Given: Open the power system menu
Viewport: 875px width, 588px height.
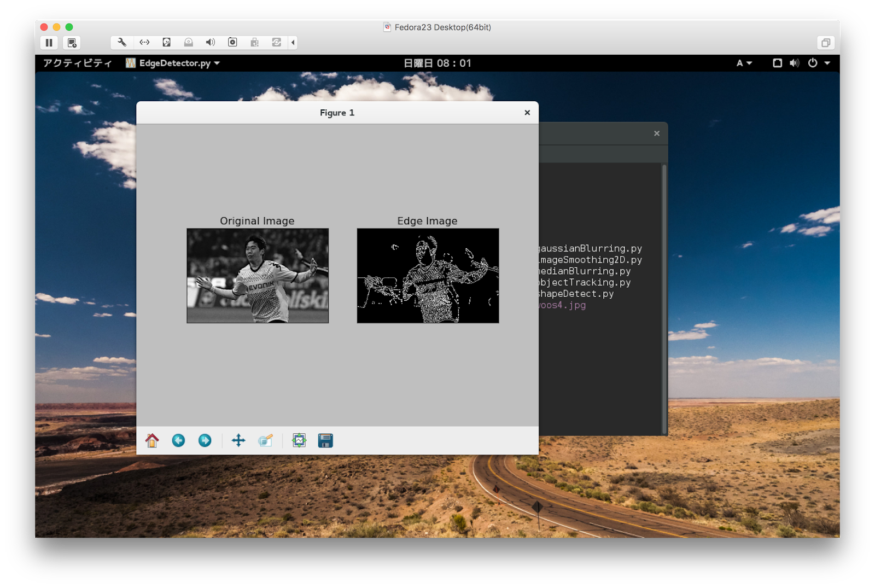Looking at the screenshot, I should [819, 63].
